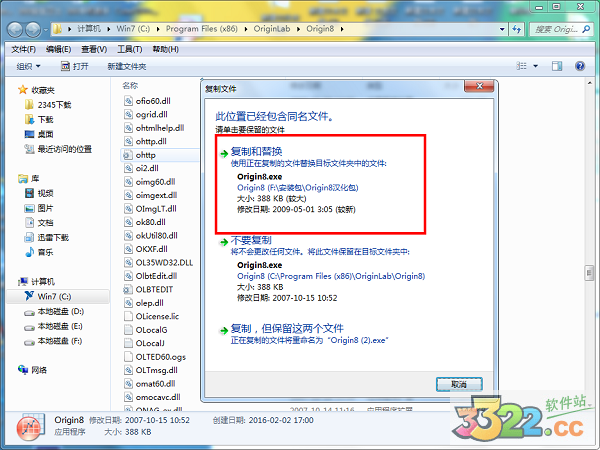This screenshot has width=600, height=450.
Task: Click the Forward navigation arrow
Action: click(x=33, y=30)
